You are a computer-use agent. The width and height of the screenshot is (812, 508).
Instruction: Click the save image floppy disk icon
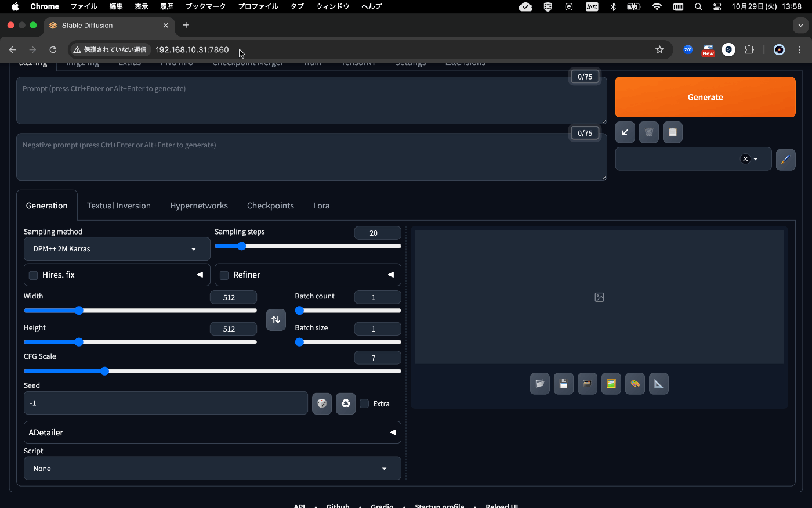coord(564,384)
